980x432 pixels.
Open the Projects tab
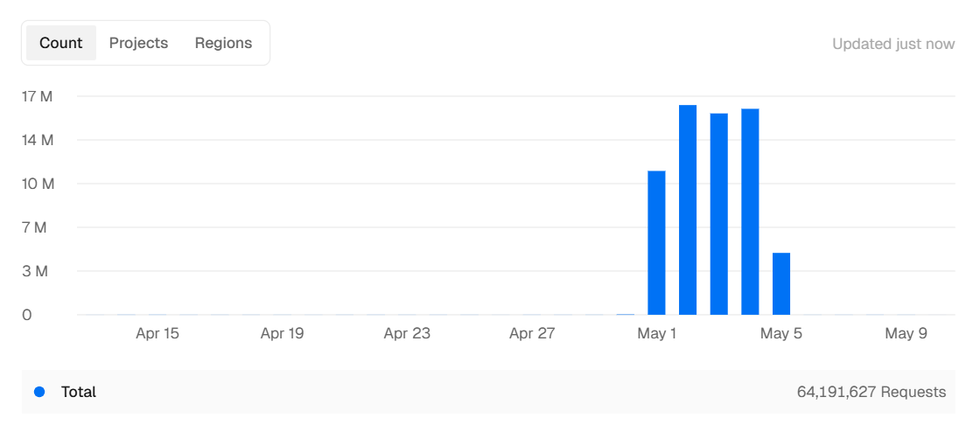(138, 43)
